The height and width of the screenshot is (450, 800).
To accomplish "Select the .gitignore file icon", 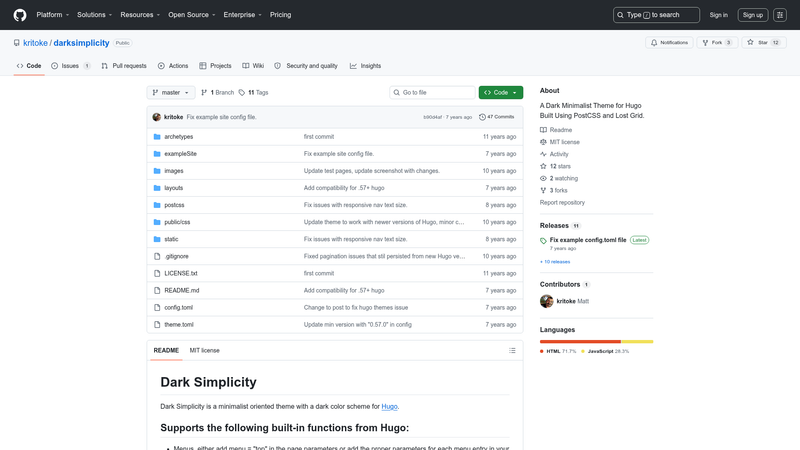I will point(157,256).
